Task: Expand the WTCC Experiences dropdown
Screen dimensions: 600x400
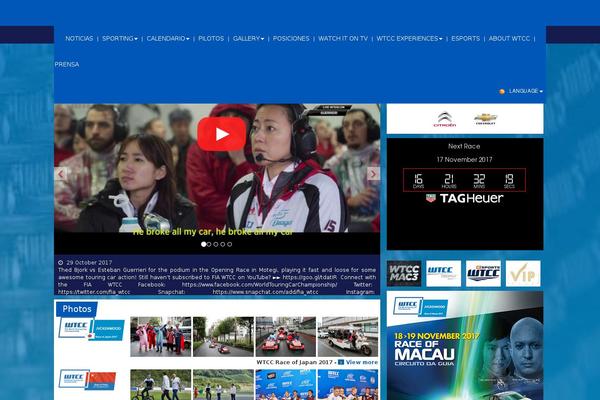Action: tap(409, 39)
